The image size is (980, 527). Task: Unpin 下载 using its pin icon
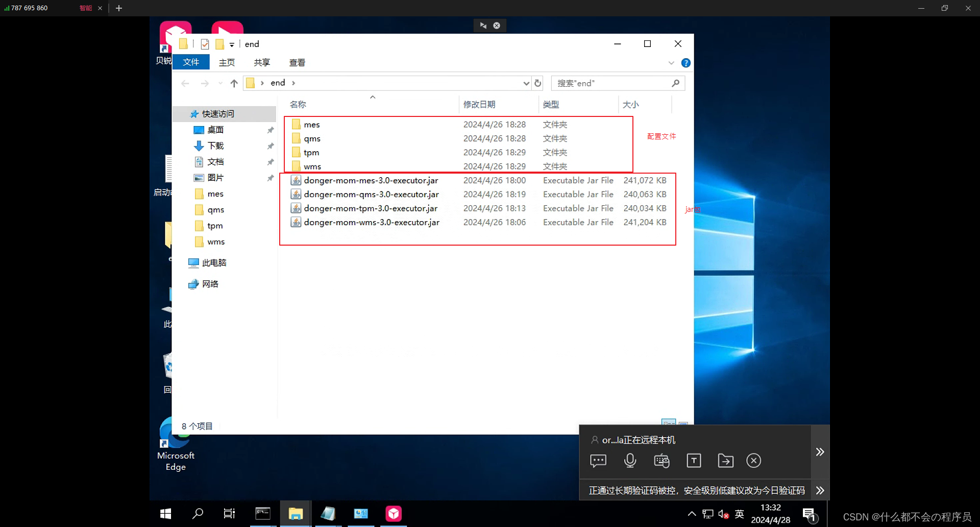click(271, 146)
